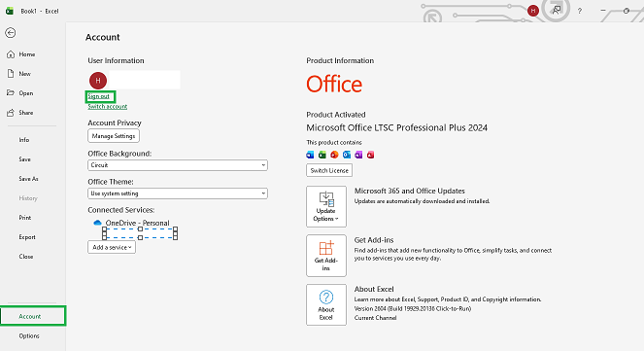The width and height of the screenshot is (644, 351).
Task: Click the Open folder icon in sidebar
Action: tap(11, 93)
